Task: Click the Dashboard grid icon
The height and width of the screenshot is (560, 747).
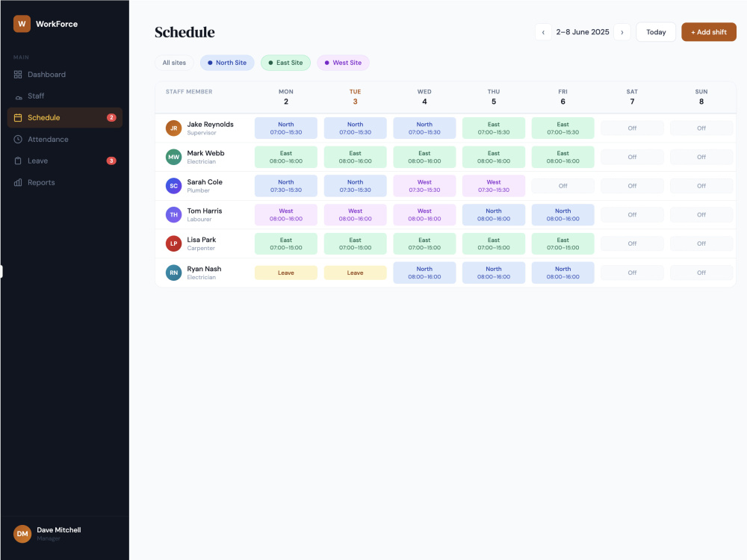Action: point(18,74)
